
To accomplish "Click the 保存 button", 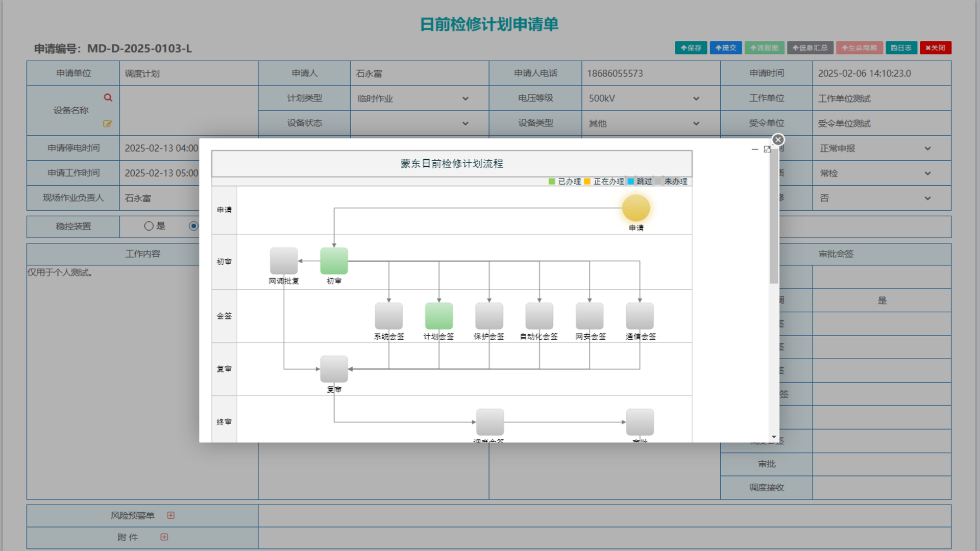I will [691, 48].
